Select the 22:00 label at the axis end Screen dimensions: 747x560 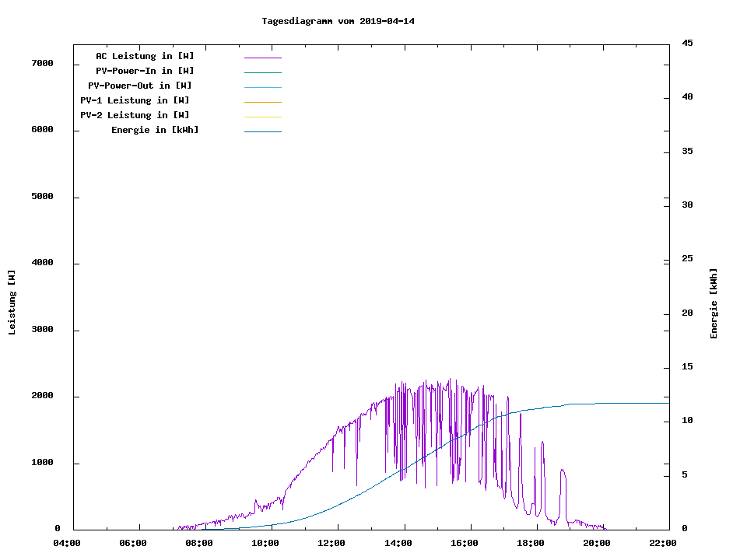tap(663, 543)
